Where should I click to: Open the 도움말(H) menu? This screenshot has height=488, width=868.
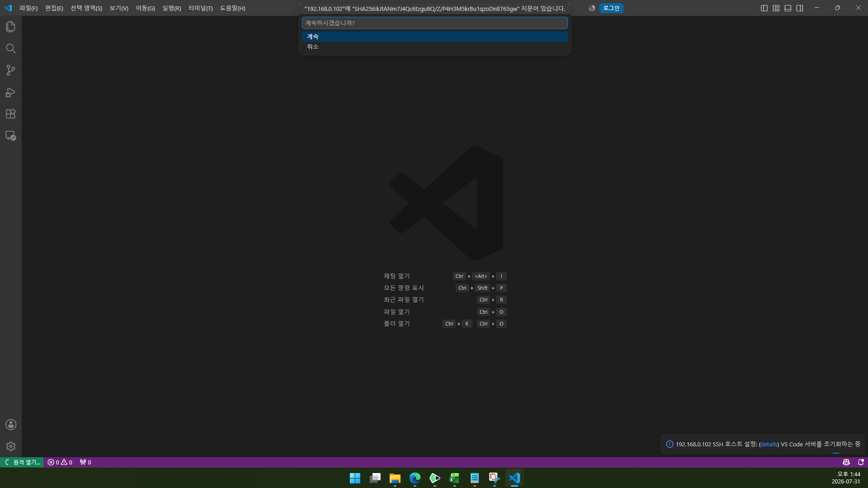(233, 8)
